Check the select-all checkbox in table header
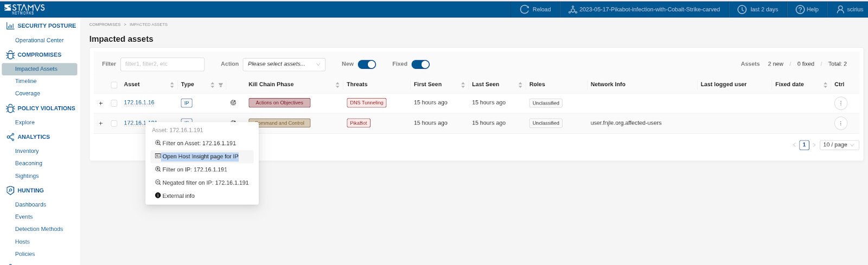The height and width of the screenshot is (265, 868). click(114, 85)
